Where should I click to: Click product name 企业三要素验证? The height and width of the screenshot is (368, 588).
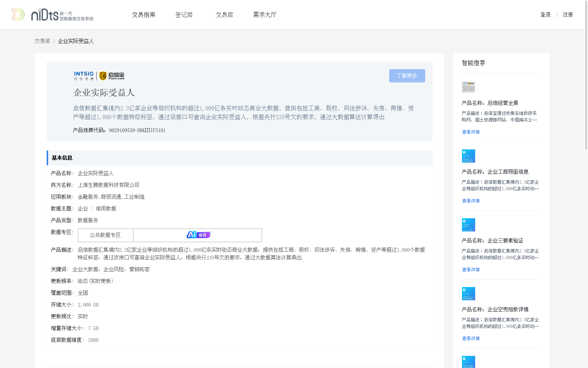[505, 241]
